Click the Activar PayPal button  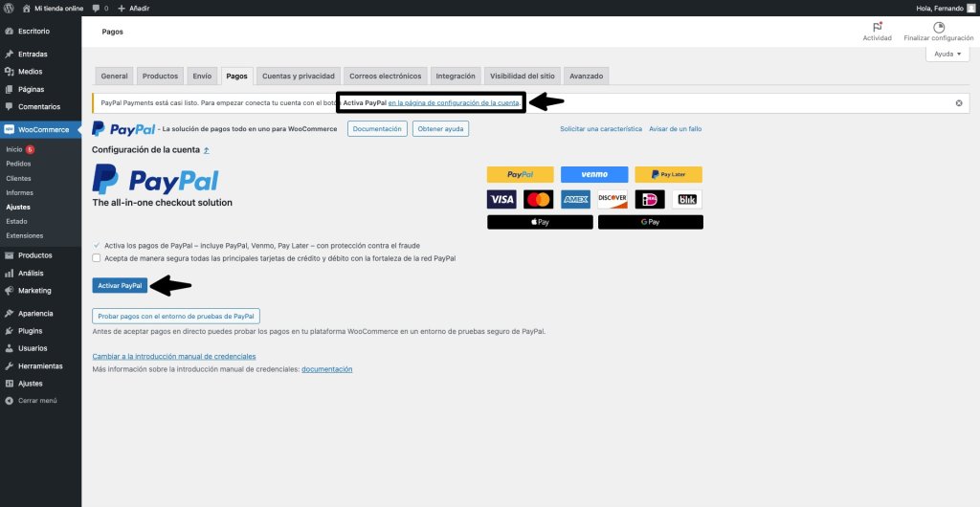[x=120, y=285]
